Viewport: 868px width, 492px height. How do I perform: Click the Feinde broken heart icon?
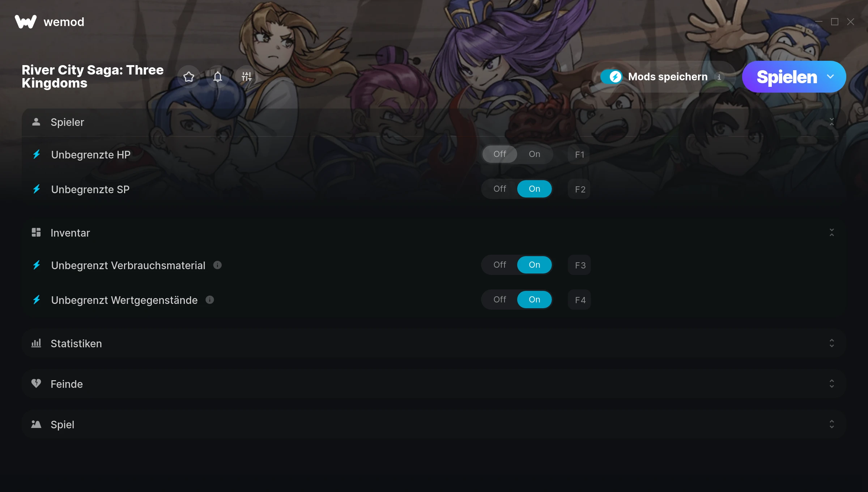[36, 383]
